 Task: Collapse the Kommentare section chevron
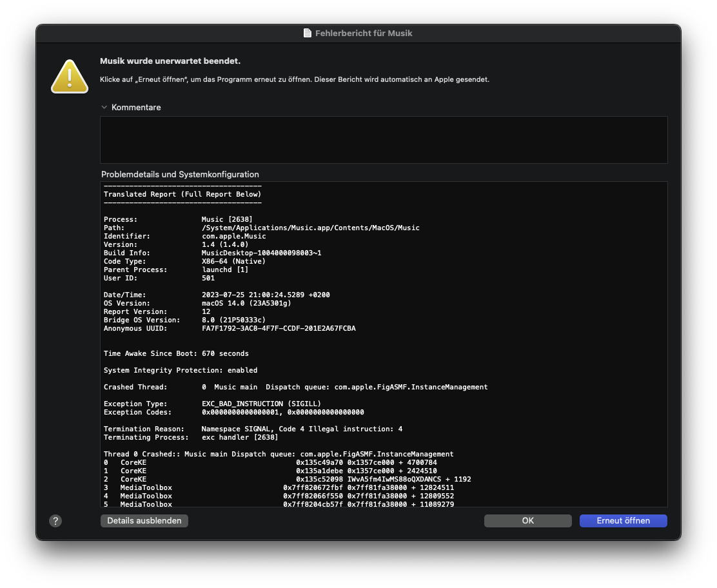[x=104, y=107]
